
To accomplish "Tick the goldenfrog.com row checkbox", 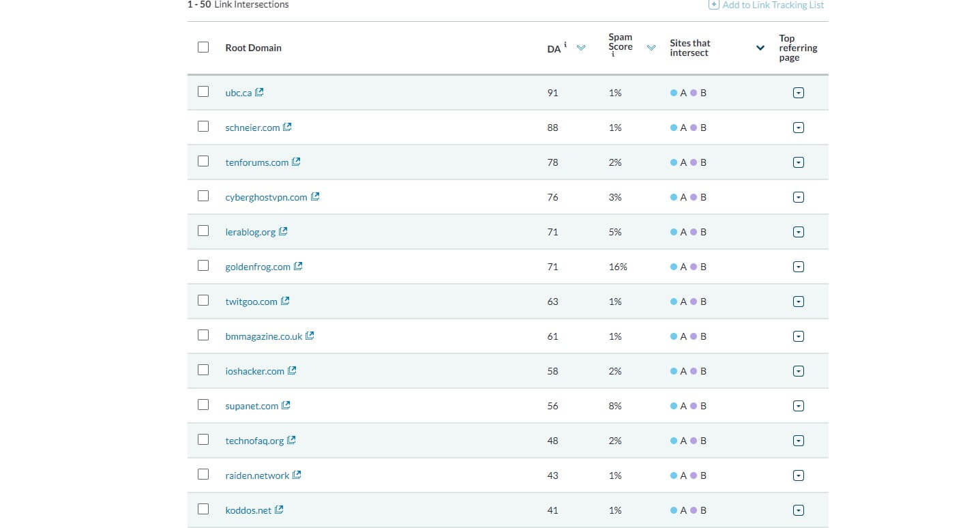I will [x=203, y=265].
